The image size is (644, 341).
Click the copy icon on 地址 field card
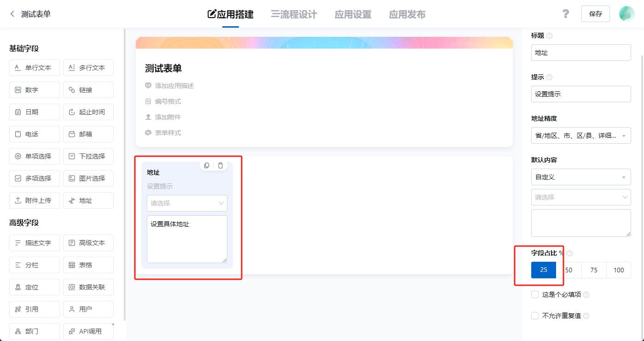[x=207, y=165]
